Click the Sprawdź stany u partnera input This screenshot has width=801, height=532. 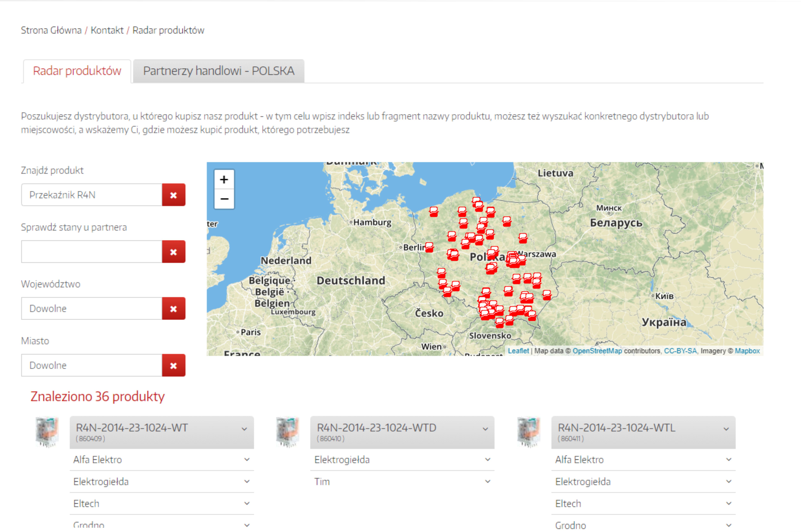(x=92, y=252)
